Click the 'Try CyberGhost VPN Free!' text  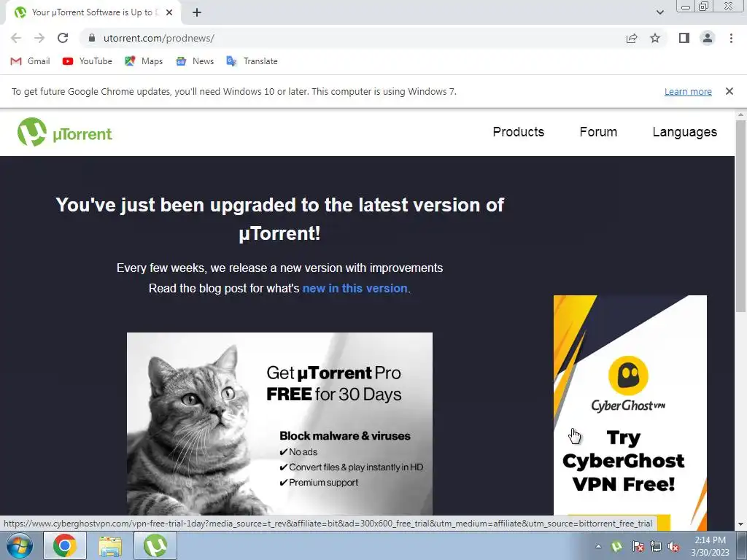(x=624, y=461)
